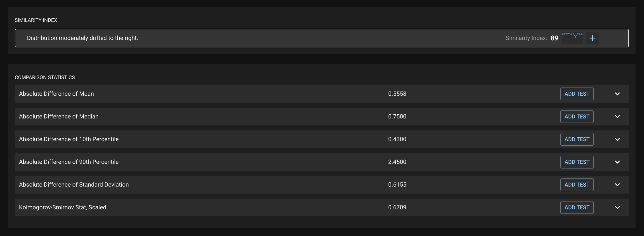
Task: Click the 0.7500 Median difference value
Action: pos(397,116)
